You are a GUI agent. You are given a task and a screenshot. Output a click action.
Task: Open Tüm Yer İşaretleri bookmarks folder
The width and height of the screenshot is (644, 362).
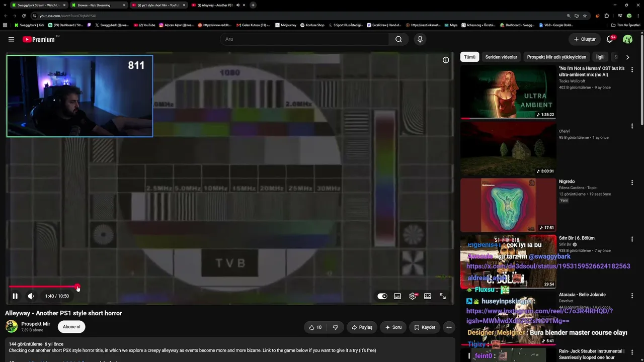point(626,25)
